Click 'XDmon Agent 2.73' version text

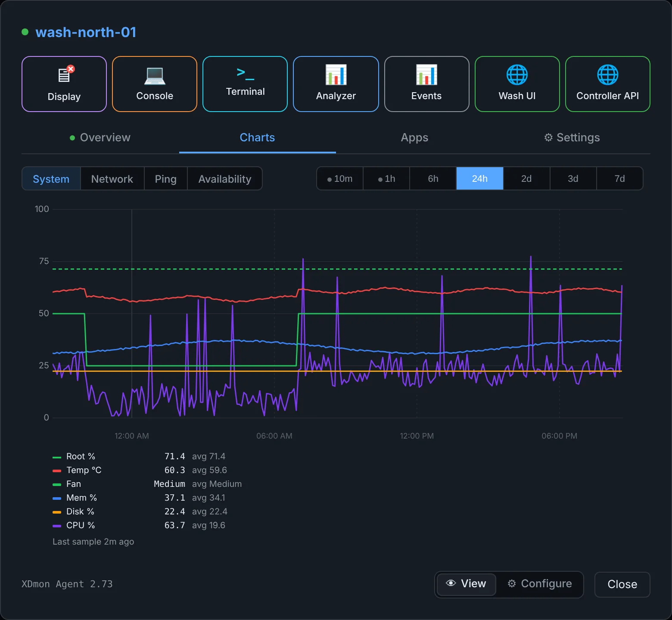coord(67,584)
